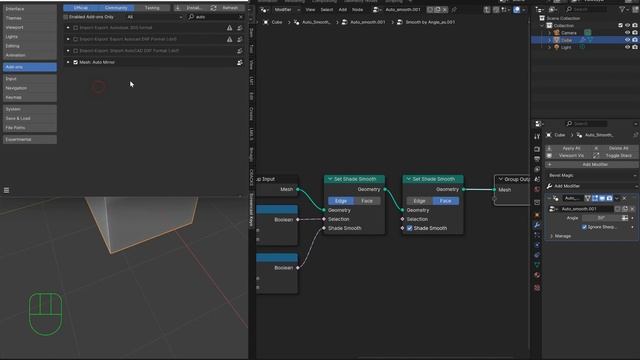Select the Add-ons preferences section
Screen dimensions: 640x360
coord(29,67)
